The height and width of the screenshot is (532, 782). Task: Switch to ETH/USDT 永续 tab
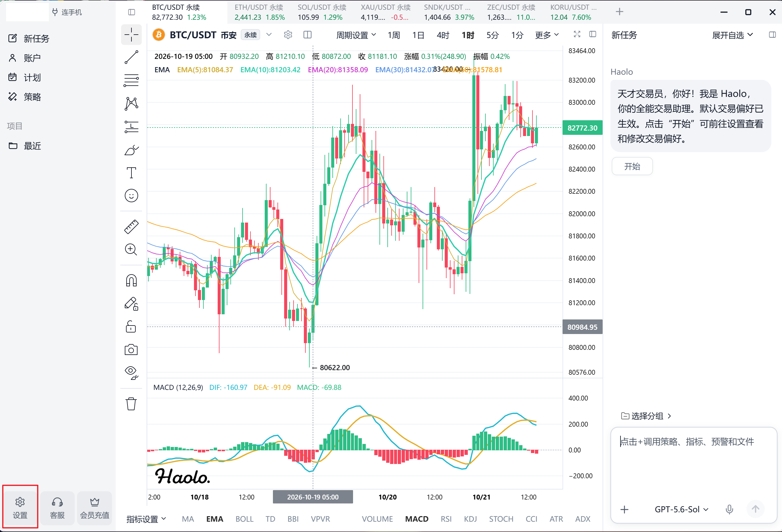(x=260, y=12)
